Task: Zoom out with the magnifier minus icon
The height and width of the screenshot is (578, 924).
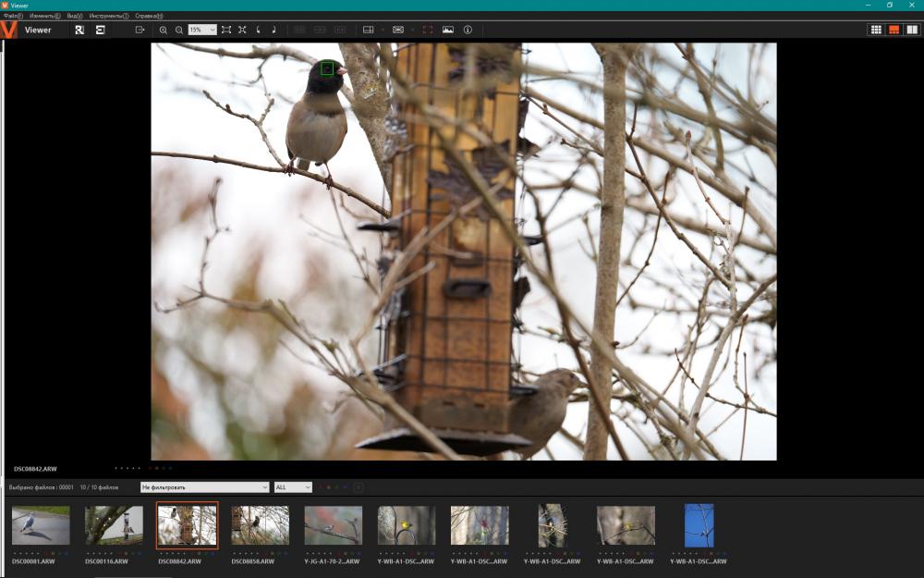Action: click(179, 30)
